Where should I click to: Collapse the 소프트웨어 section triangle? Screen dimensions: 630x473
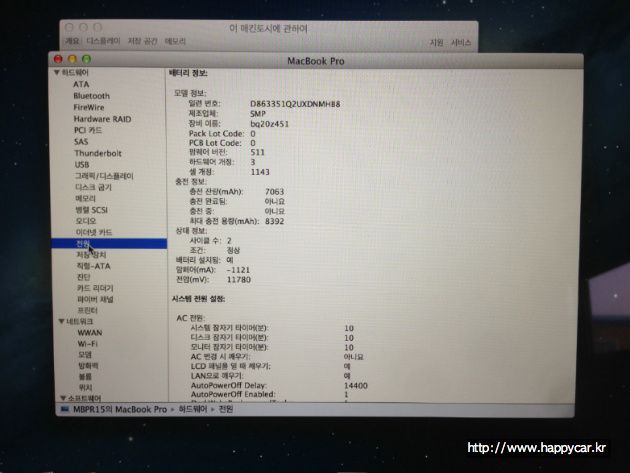pyautogui.click(x=63, y=398)
